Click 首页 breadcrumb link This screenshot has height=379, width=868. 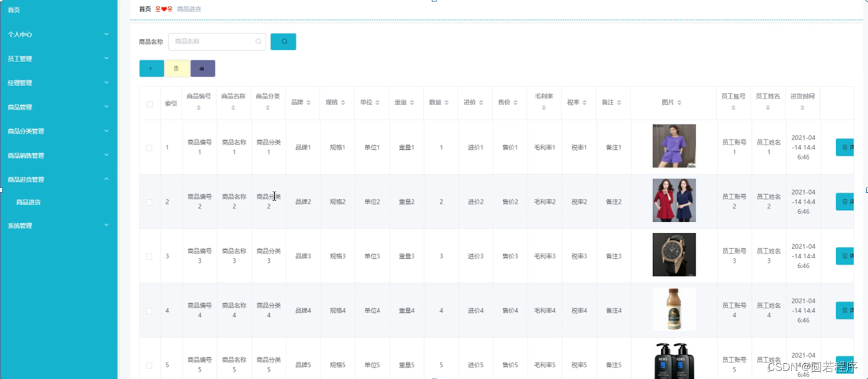[x=145, y=9]
